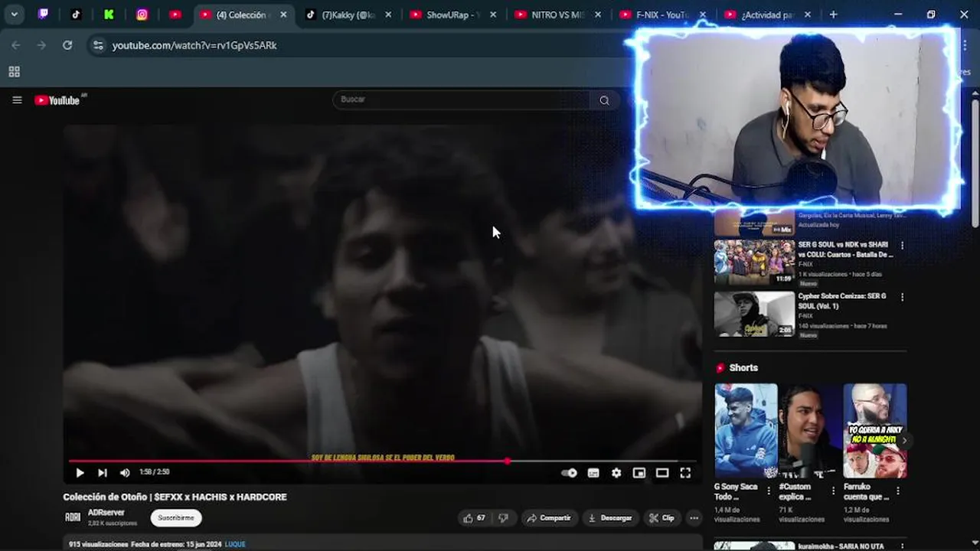Open the Farruko cuenta que short
The width and height of the screenshot is (980, 551).
coord(874,431)
